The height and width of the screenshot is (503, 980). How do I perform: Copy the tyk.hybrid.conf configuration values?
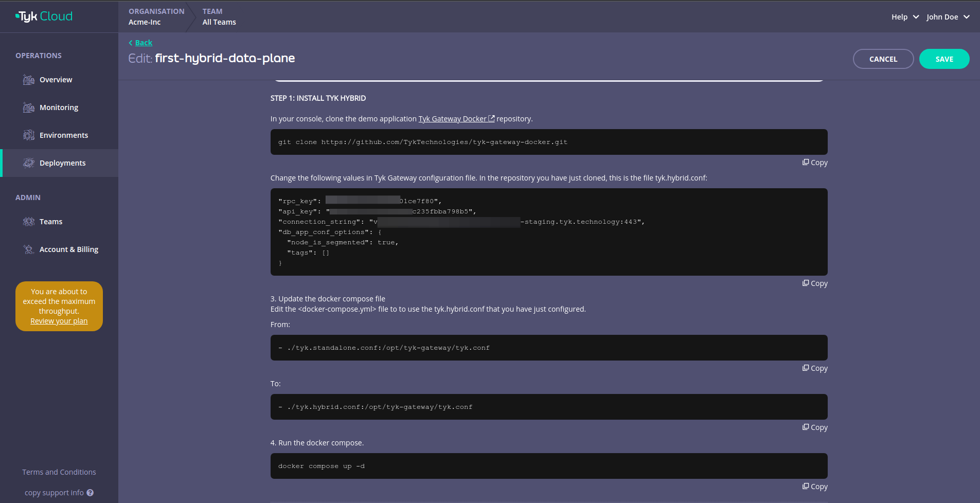pos(815,283)
